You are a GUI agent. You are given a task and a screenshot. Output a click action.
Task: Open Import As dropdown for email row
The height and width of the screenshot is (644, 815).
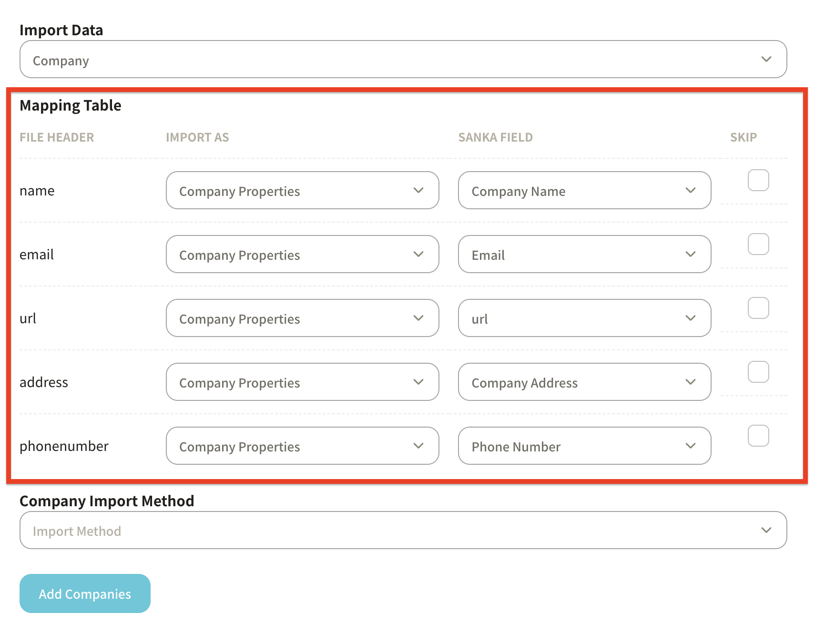tap(302, 254)
